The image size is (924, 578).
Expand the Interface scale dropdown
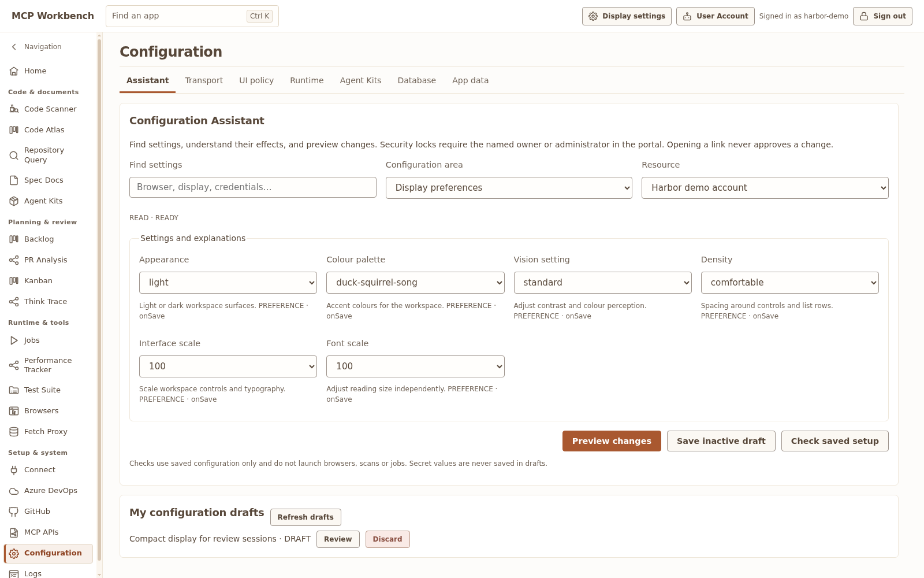228,366
